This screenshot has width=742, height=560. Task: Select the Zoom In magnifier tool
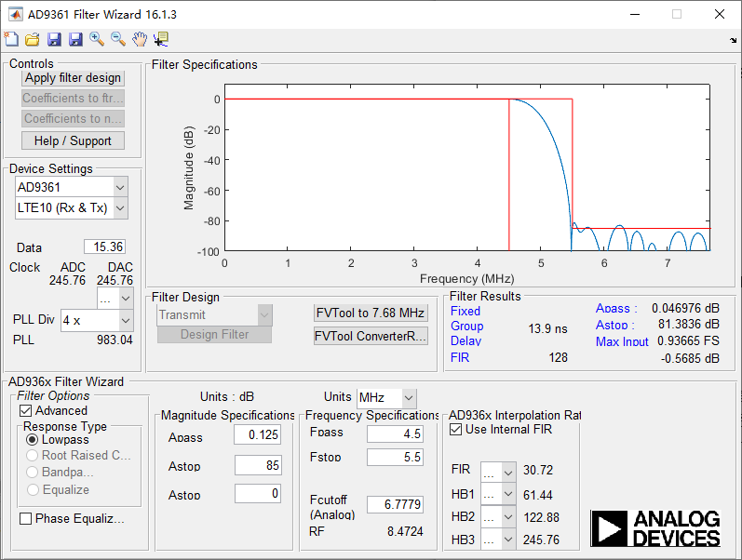[x=97, y=39]
